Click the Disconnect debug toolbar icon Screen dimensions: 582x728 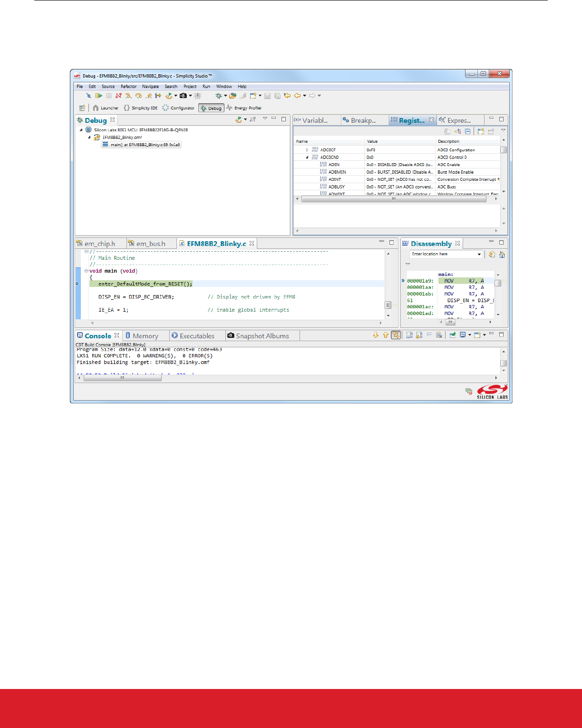(118, 96)
